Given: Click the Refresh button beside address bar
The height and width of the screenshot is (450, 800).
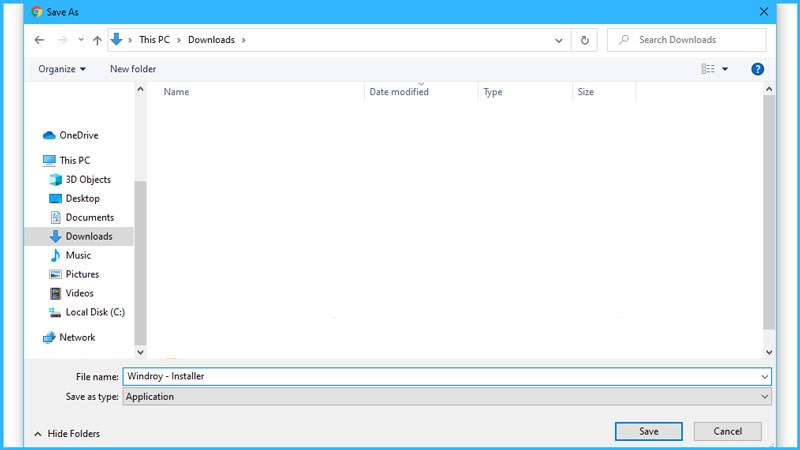Looking at the screenshot, I should (585, 40).
